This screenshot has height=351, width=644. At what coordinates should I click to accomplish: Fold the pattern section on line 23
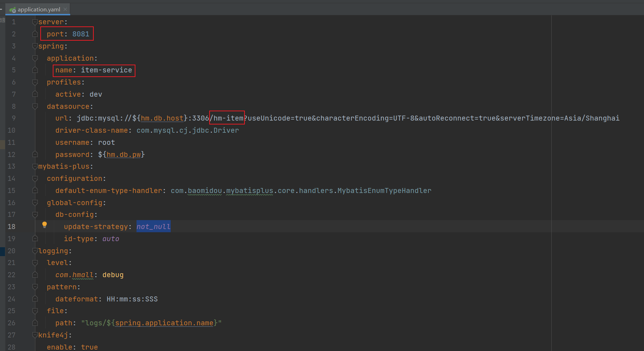[x=35, y=287]
